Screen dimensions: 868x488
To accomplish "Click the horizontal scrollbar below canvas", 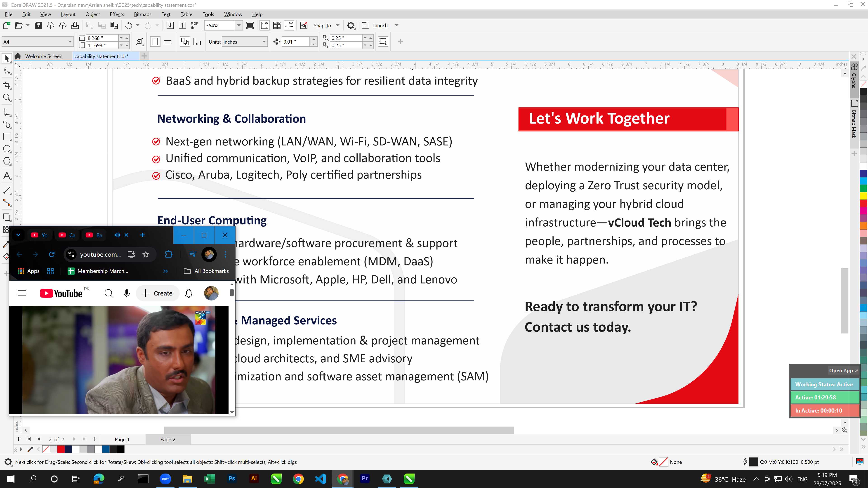I will click(x=339, y=430).
